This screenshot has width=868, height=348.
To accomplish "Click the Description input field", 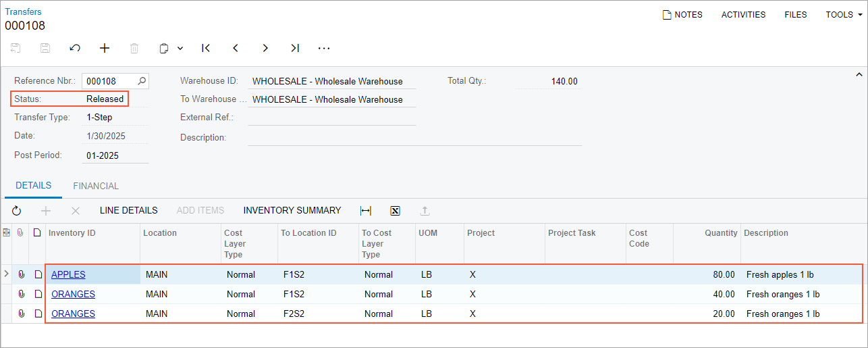I will pyautogui.click(x=414, y=137).
